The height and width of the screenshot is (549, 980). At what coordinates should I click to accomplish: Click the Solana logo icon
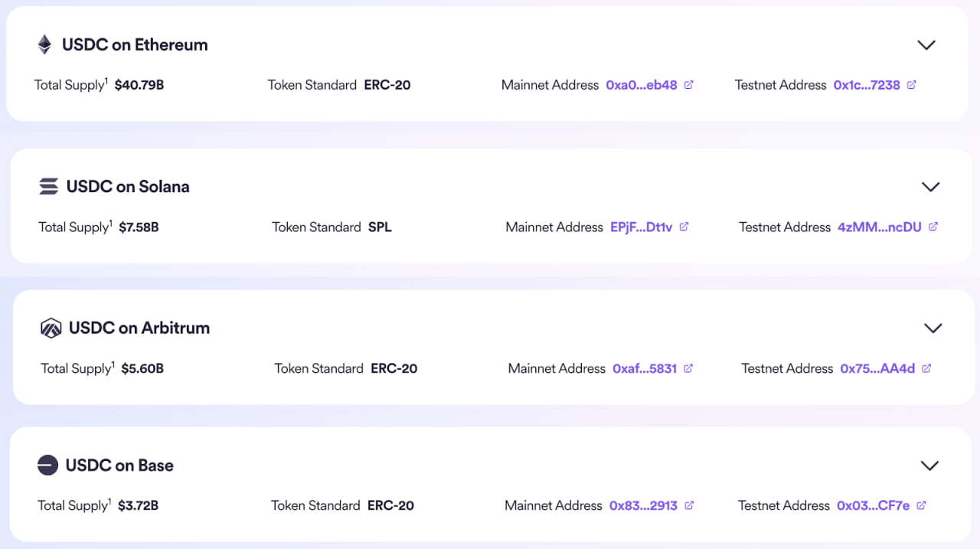pyautogui.click(x=48, y=186)
